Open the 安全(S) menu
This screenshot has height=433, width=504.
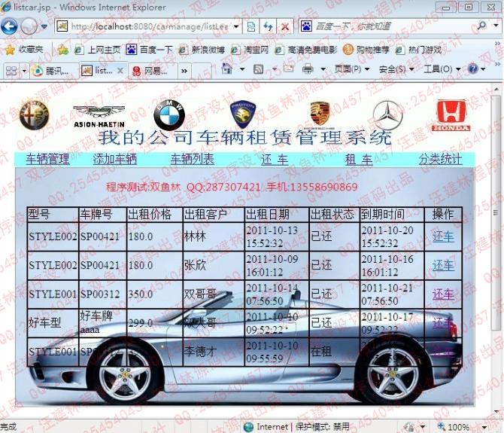[396, 69]
